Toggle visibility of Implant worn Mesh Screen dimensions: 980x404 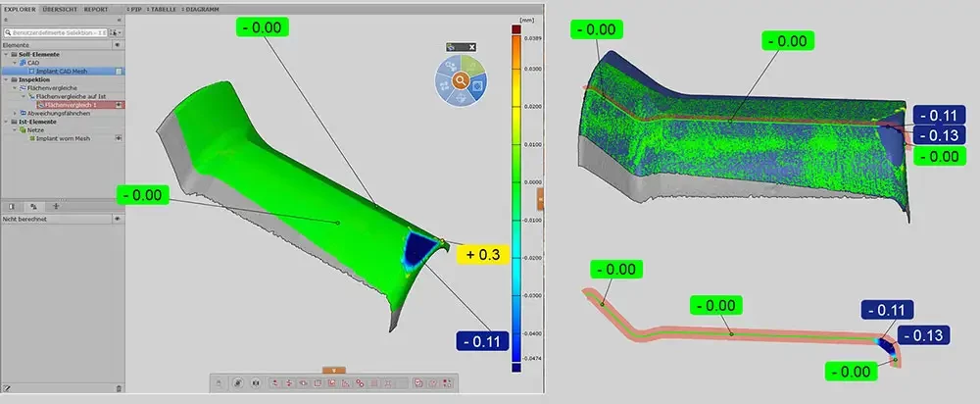pyautogui.click(x=119, y=138)
